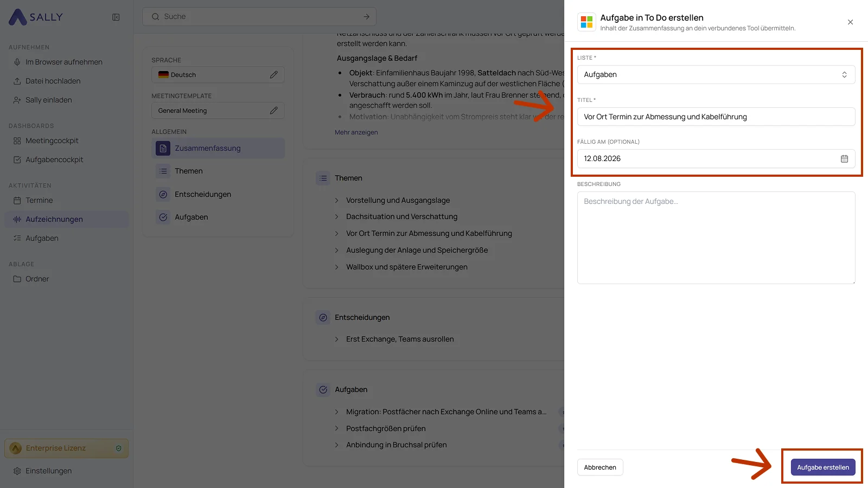The width and height of the screenshot is (868, 488).
Task: Click the Deutsch language field
Action: 218,75
